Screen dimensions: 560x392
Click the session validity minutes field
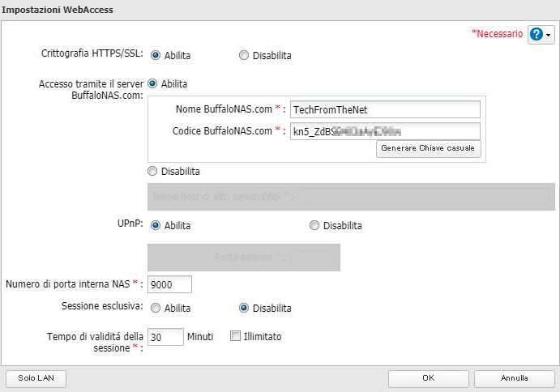165,336
